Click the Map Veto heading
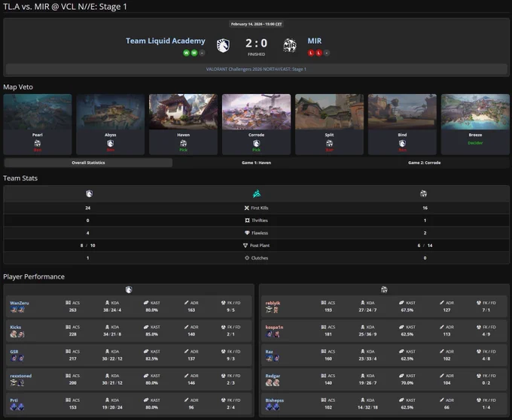This screenshot has height=420, width=512. pyautogui.click(x=18, y=87)
